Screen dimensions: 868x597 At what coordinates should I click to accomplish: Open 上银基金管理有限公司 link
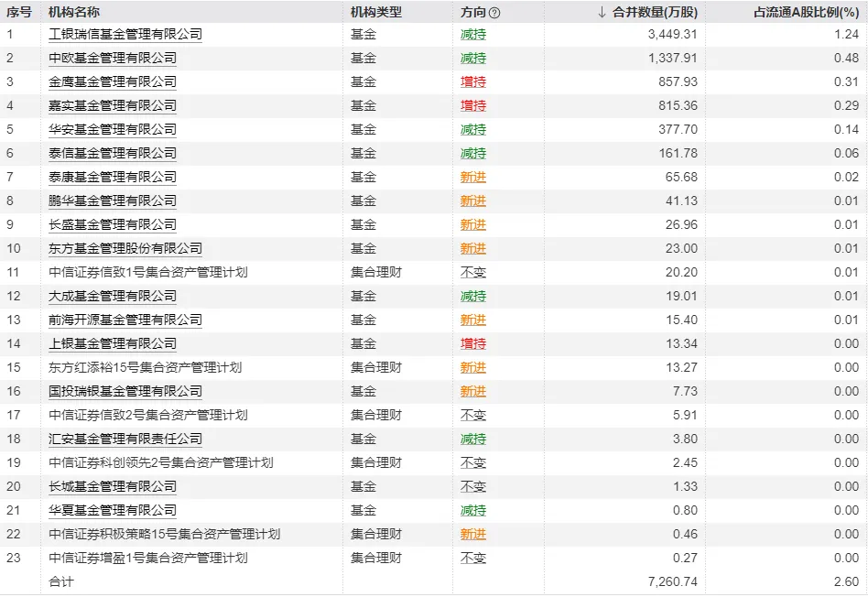[113, 344]
